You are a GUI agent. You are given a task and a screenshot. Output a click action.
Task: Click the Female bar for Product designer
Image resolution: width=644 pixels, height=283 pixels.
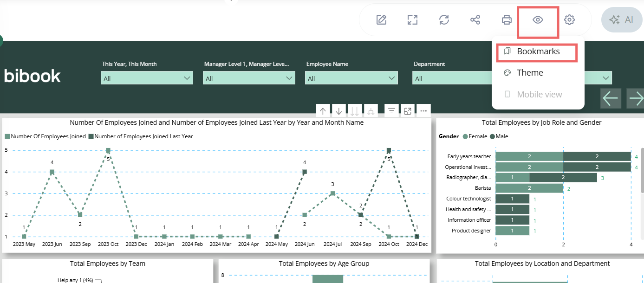pyautogui.click(x=513, y=231)
